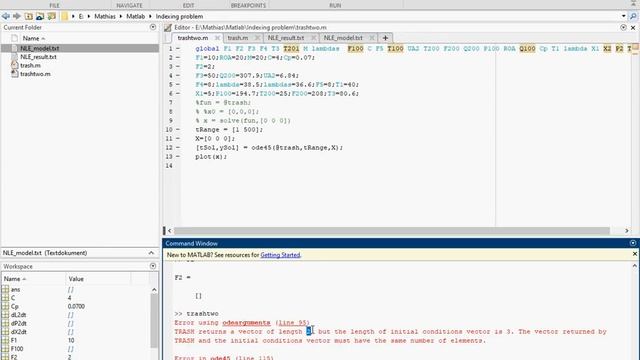
Task: Click the up one level folder icon
Action: (29, 16)
